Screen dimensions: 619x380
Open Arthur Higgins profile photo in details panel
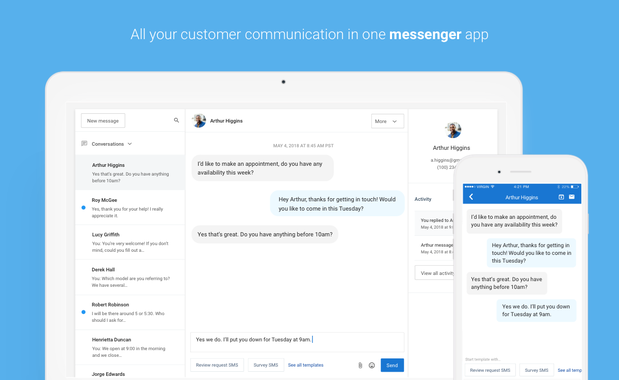(x=453, y=130)
